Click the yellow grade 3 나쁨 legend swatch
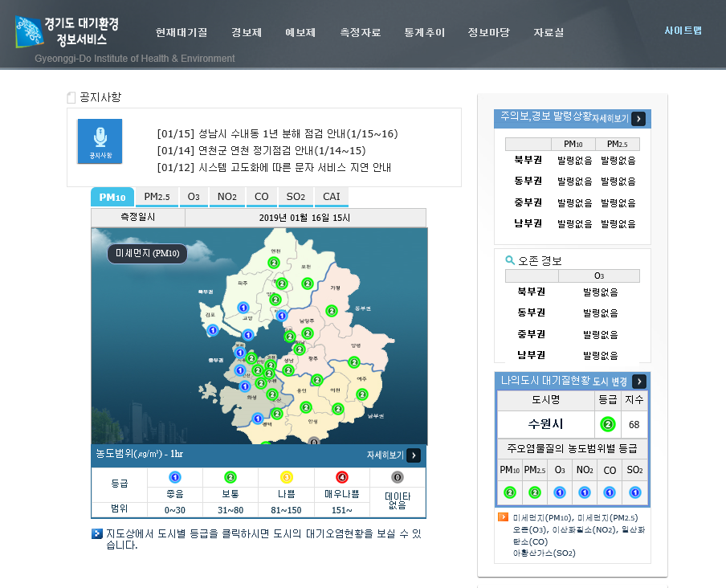Viewport: 726px width, 588px height. pyautogui.click(x=286, y=477)
